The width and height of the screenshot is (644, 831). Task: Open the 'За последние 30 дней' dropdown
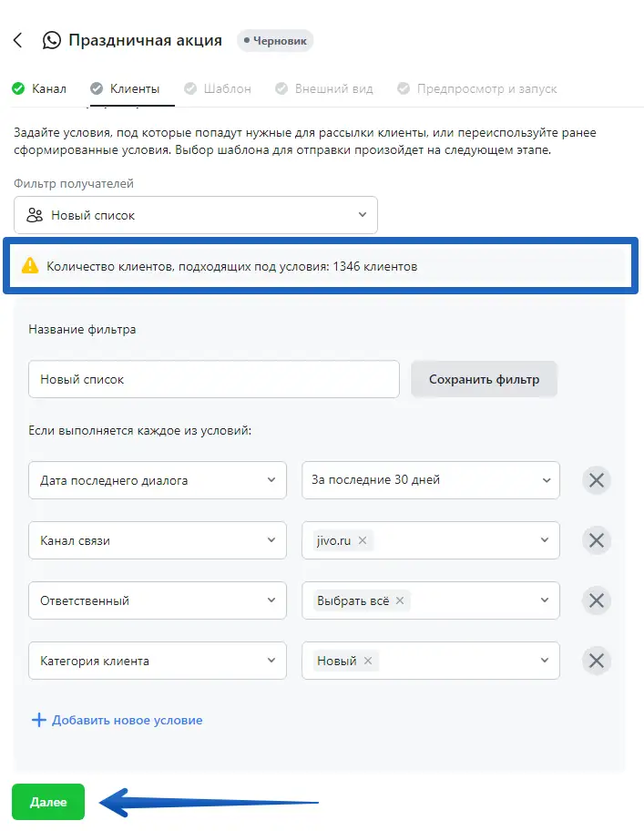point(431,480)
